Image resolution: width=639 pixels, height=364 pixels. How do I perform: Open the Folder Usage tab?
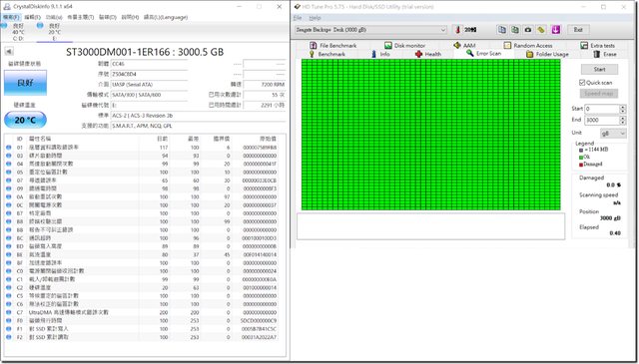coord(547,54)
